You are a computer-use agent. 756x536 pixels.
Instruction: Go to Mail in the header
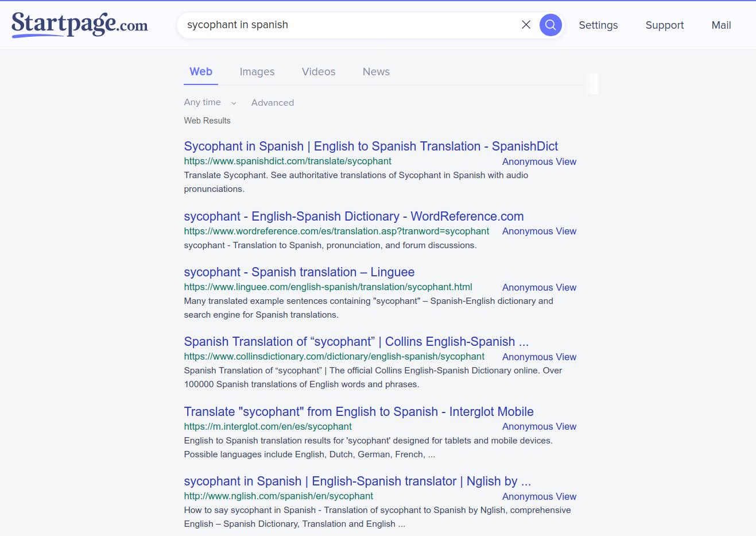[721, 25]
